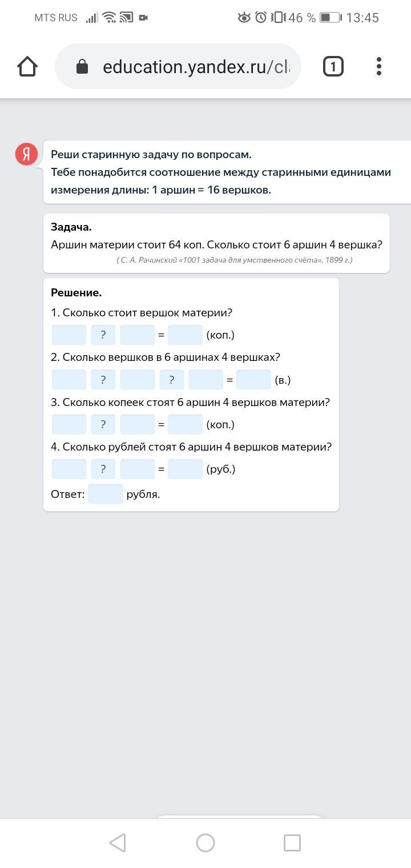The width and height of the screenshot is (411, 868).
Task: Open second operator dropdown in question 2
Action: point(171,380)
